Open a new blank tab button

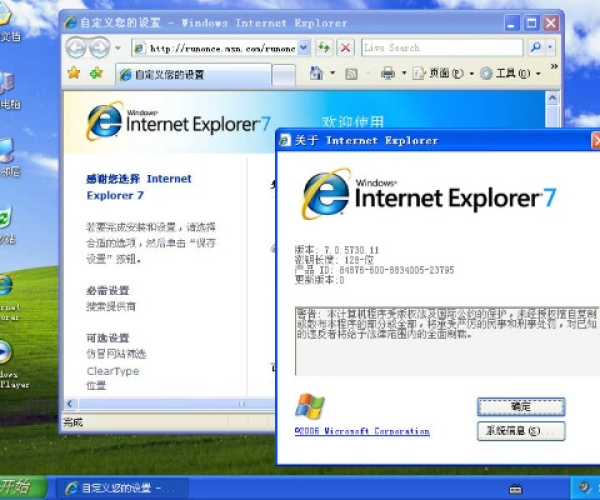pos(284,75)
